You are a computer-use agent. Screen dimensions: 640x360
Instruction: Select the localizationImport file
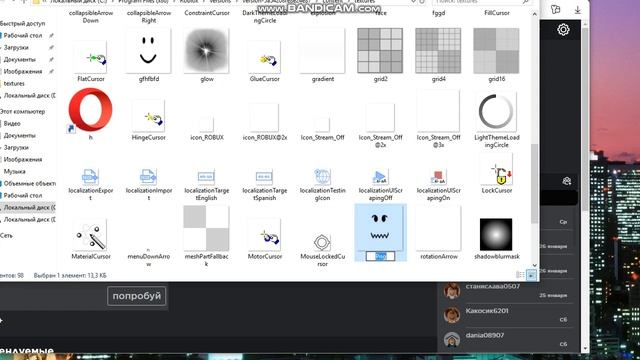pyautogui.click(x=149, y=176)
